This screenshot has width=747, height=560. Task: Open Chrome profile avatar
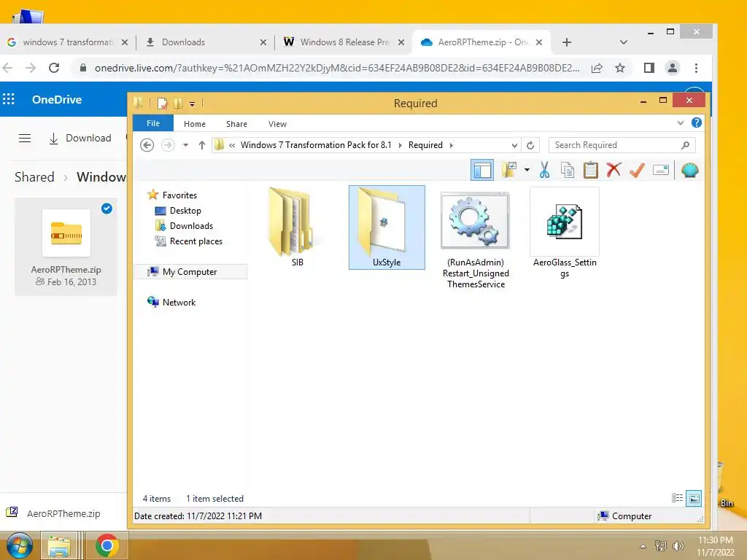pos(672,68)
